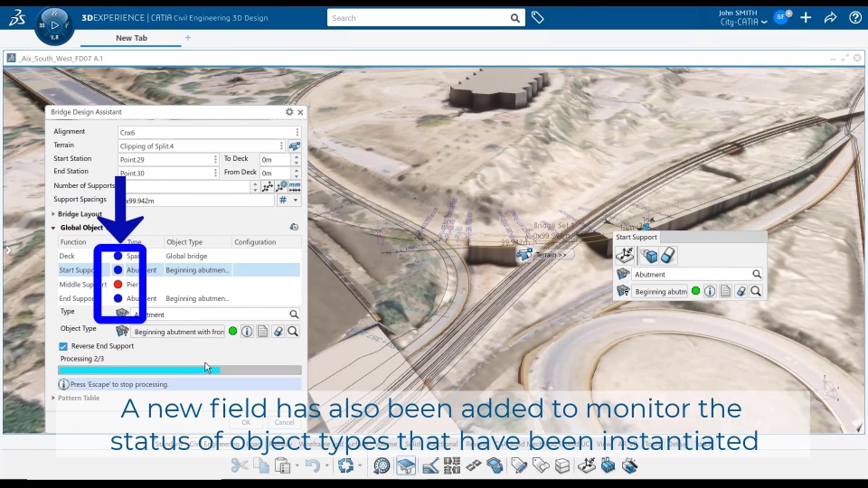Click the scissors cut icon in toolbar
Screen dimensions: 868x488
point(239,466)
